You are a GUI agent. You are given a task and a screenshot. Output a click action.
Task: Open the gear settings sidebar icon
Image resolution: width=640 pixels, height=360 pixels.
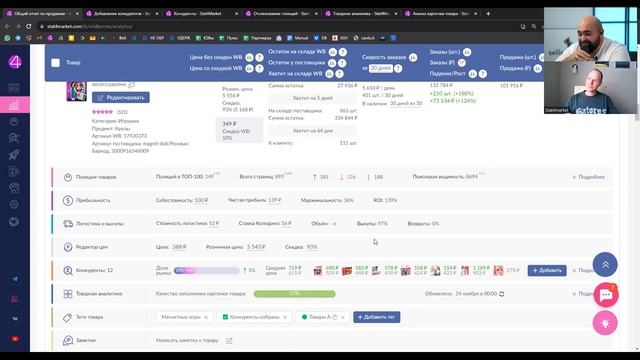[x=14, y=205]
